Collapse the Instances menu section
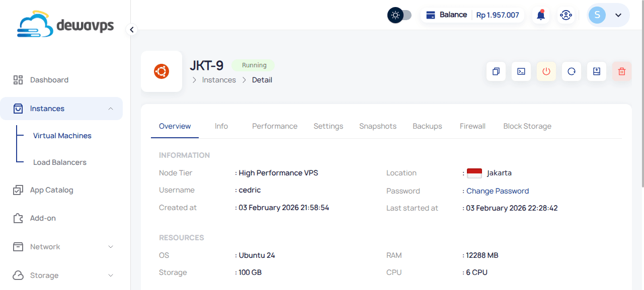The height and width of the screenshot is (290, 644). (x=110, y=108)
